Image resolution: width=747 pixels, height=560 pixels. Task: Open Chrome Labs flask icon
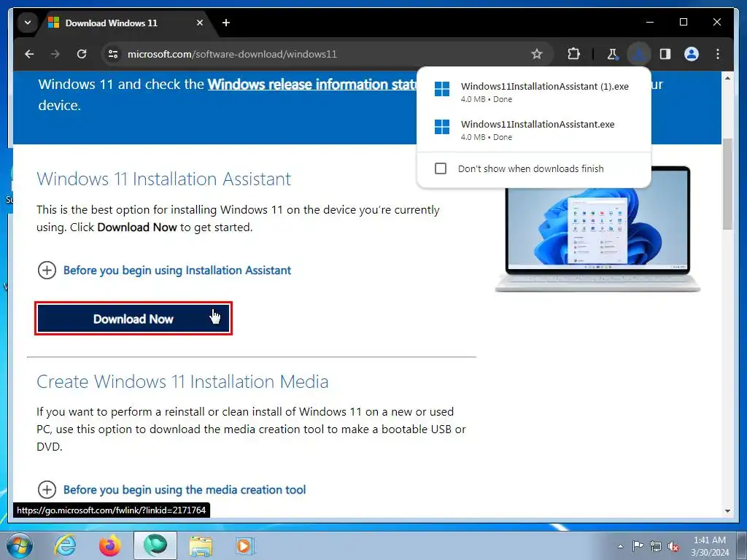[612, 54]
